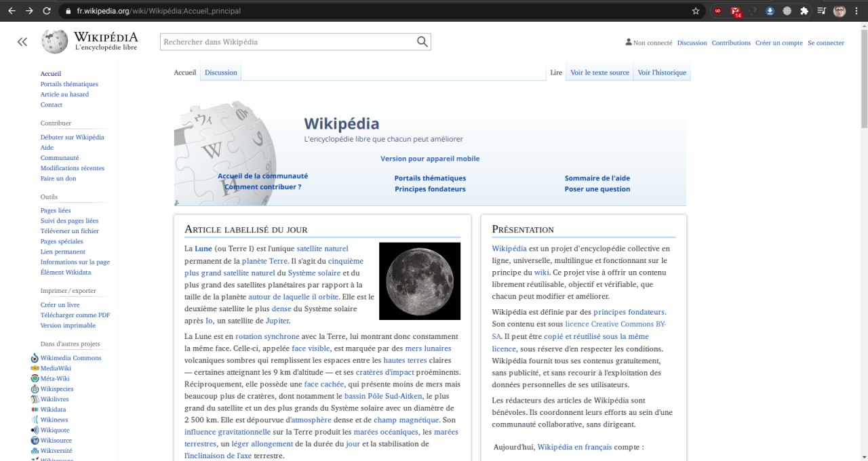Image resolution: width=868 pixels, height=461 pixels.
Task: Click Télécharger comme PDF
Action: (x=75, y=315)
